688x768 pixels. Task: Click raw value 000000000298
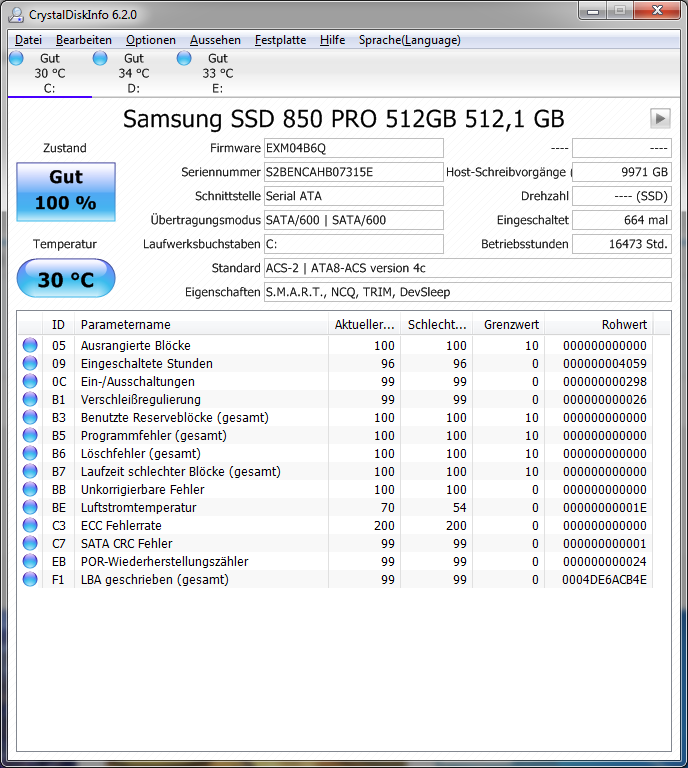point(605,382)
